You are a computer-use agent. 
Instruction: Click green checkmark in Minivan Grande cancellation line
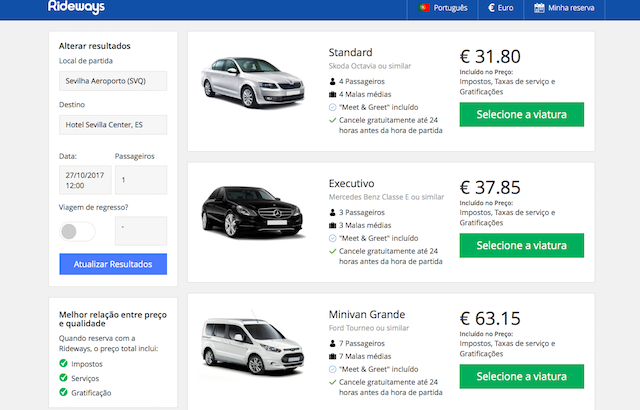[332, 382]
